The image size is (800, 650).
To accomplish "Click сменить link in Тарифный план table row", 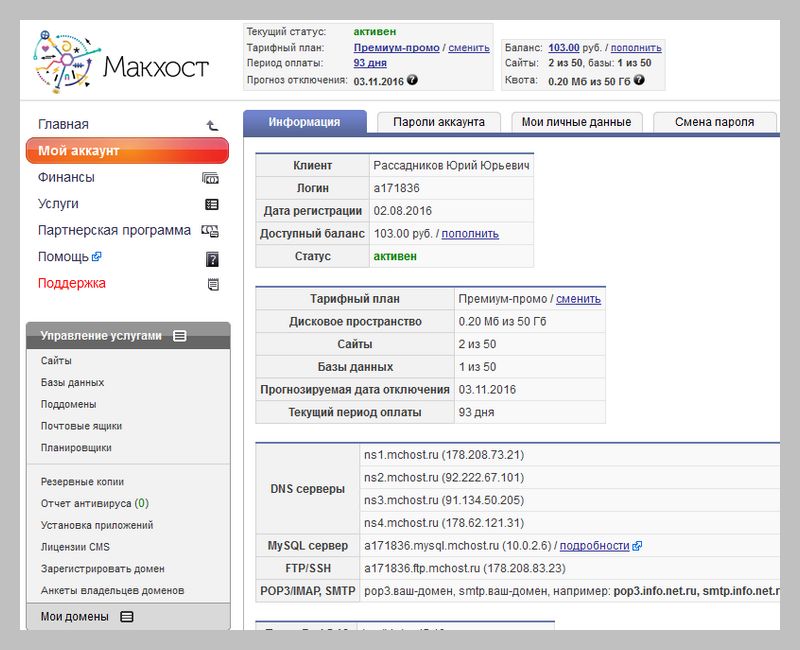I will coord(578,299).
